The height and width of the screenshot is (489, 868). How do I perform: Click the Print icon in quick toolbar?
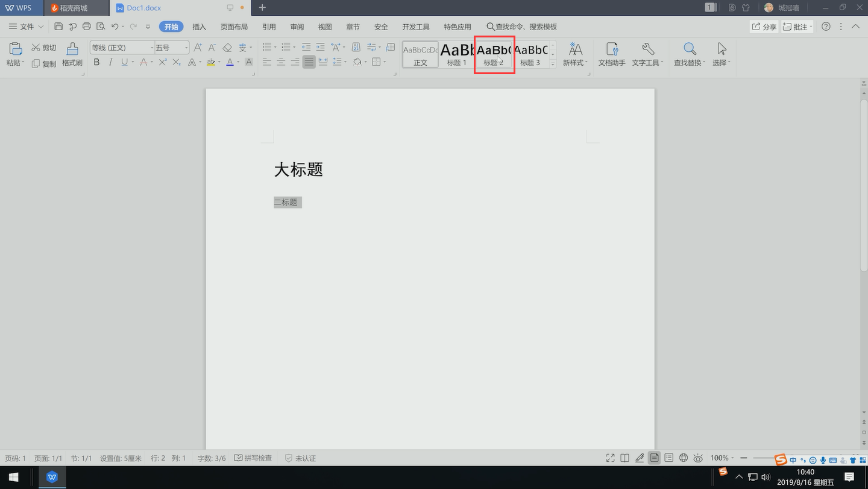point(86,27)
